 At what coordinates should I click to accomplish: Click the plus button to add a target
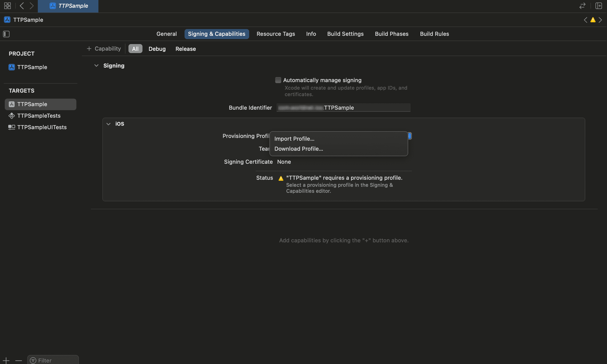(6, 360)
